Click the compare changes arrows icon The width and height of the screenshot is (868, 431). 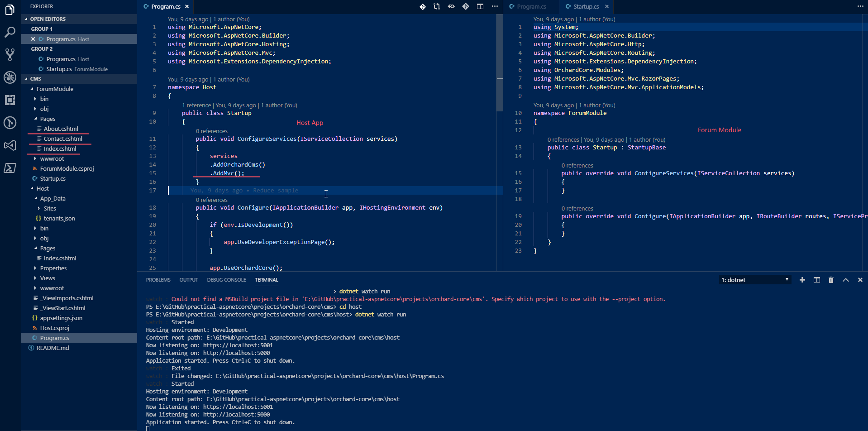click(437, 6)
